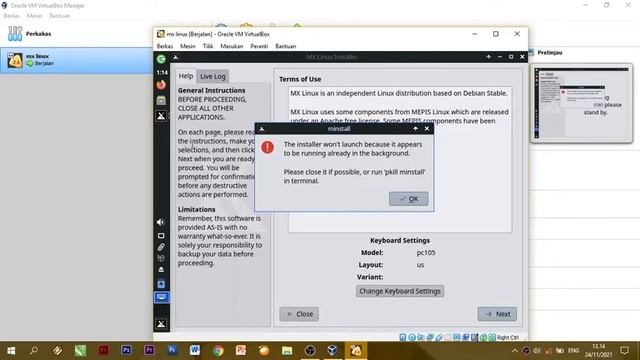Click the blue highlighted monitor icon in MX panel
This screenshot has width=640, height=360.
click(x=161, y=298)
